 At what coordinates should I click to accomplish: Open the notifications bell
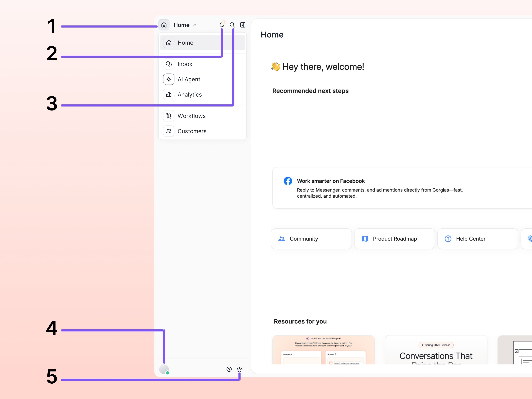point(222,25)
